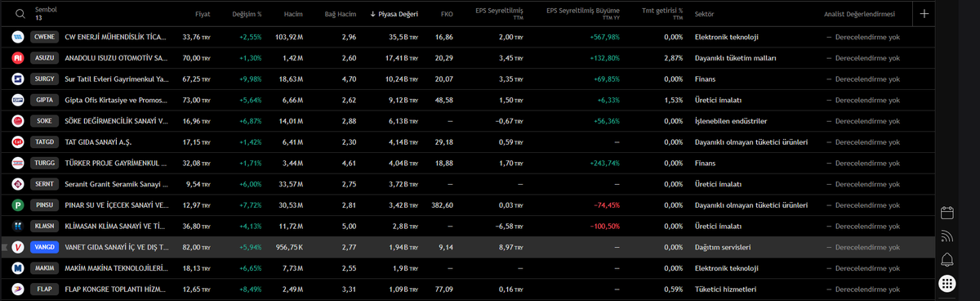Open the apps grid icon in sidebar
This screenshot has width=980, height=301.
[x=947, y=284]
